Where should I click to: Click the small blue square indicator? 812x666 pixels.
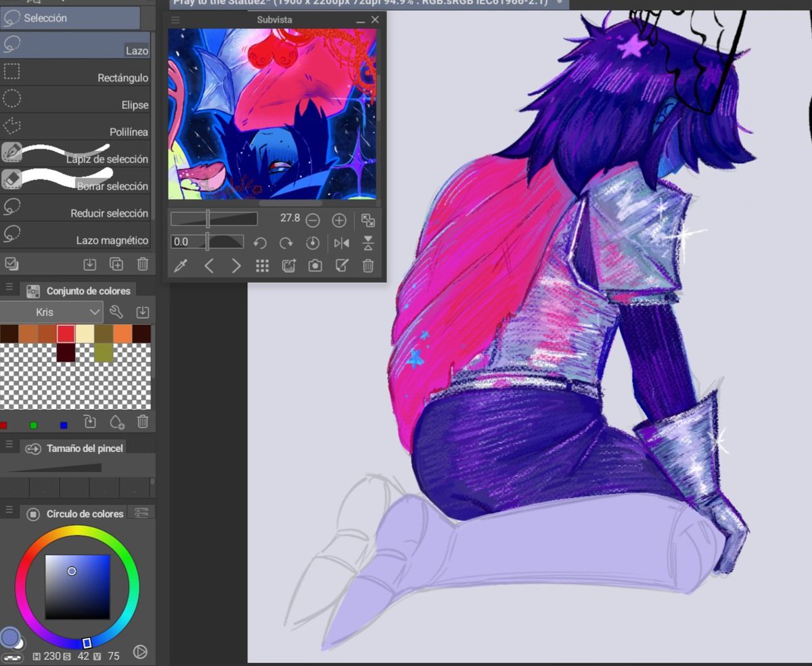64,425
